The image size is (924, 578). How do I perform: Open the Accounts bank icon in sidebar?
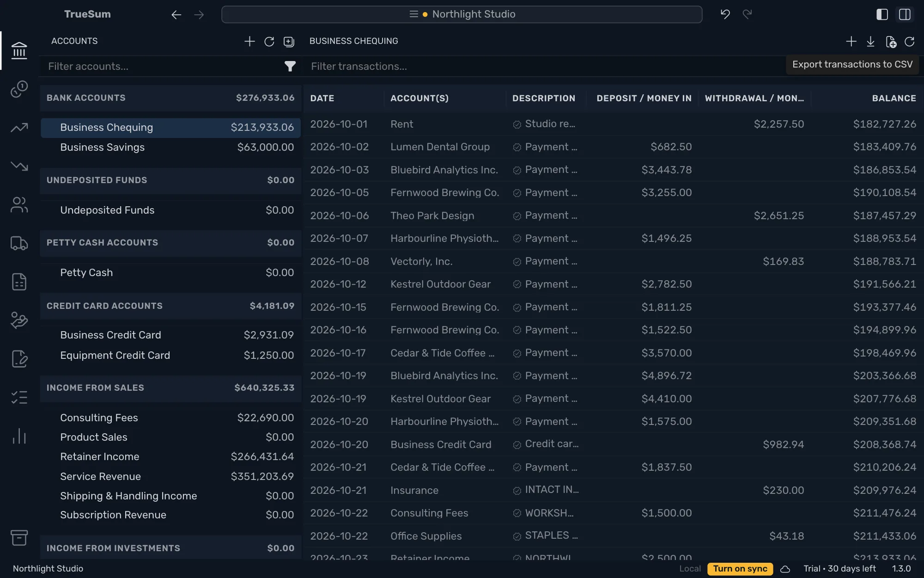coord(19,50)
